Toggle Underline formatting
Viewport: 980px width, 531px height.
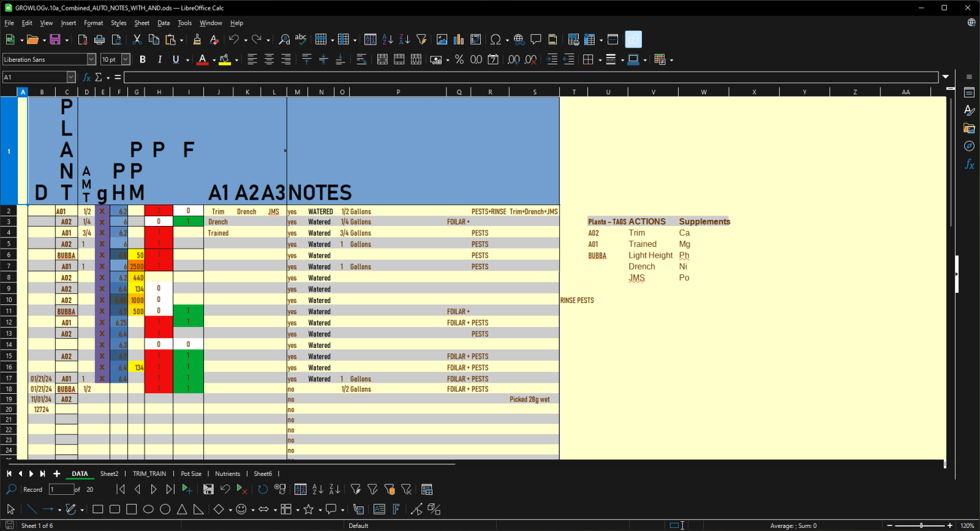pyautogui.click(x=176, y=59)
